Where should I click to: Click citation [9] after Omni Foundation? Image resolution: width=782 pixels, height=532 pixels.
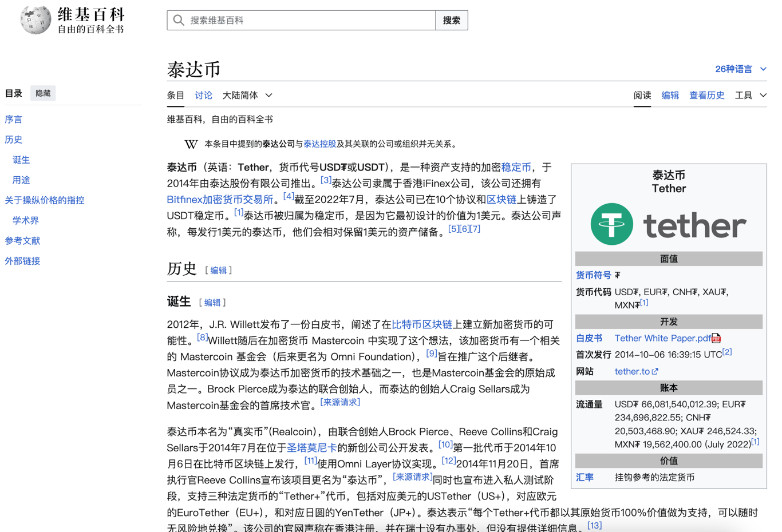tap(432, 354)
